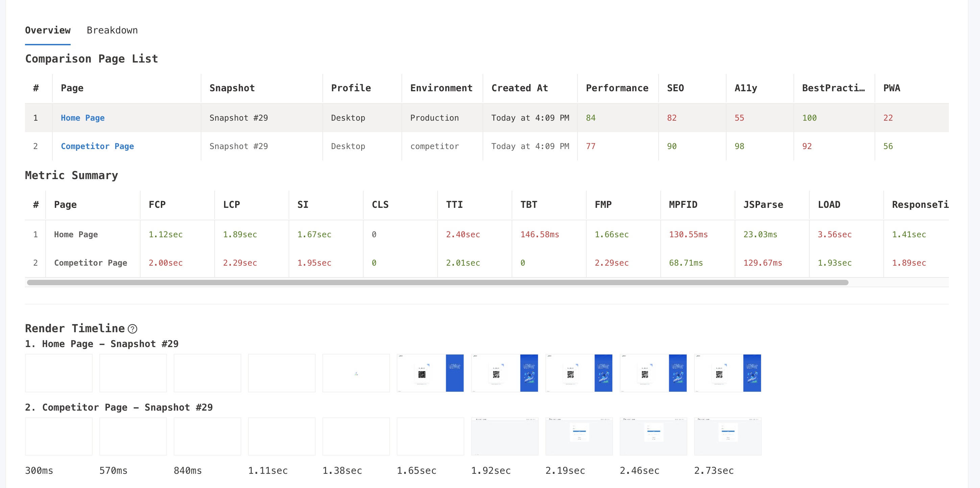Open Competitor Page thumbnail at 300ms
Viewport: 980px width, 488px height.
click(58, 437)
